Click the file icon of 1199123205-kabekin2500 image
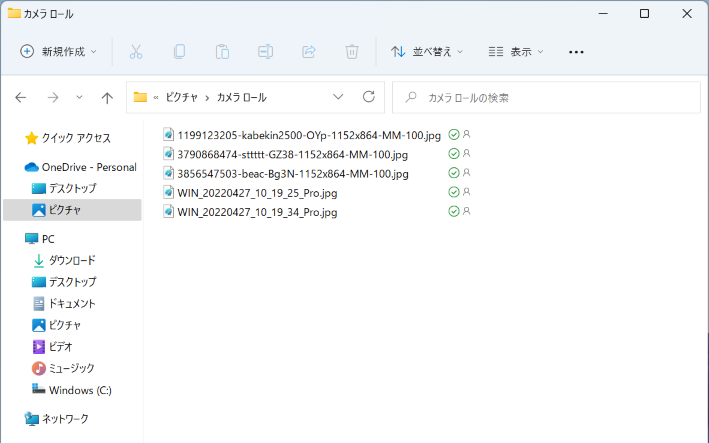The height and width of the screenshot is (443, 709). [168, 135]
